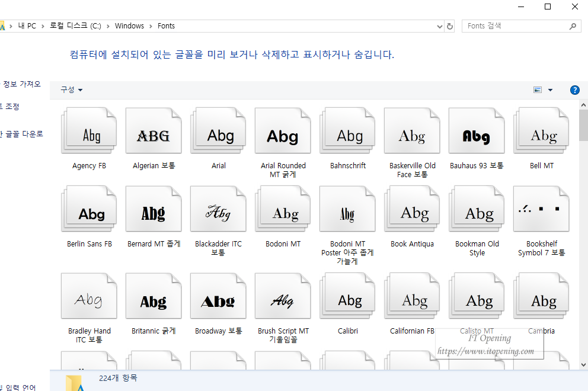Select the Arial font family icon

pyautogui.click(x=218, y=130)
